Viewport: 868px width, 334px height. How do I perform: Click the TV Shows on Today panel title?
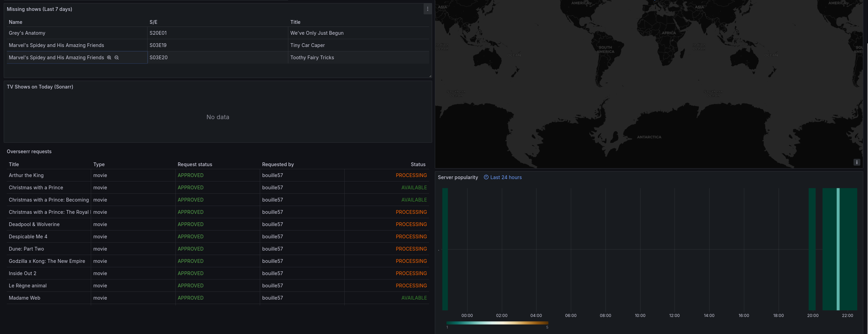40,87
